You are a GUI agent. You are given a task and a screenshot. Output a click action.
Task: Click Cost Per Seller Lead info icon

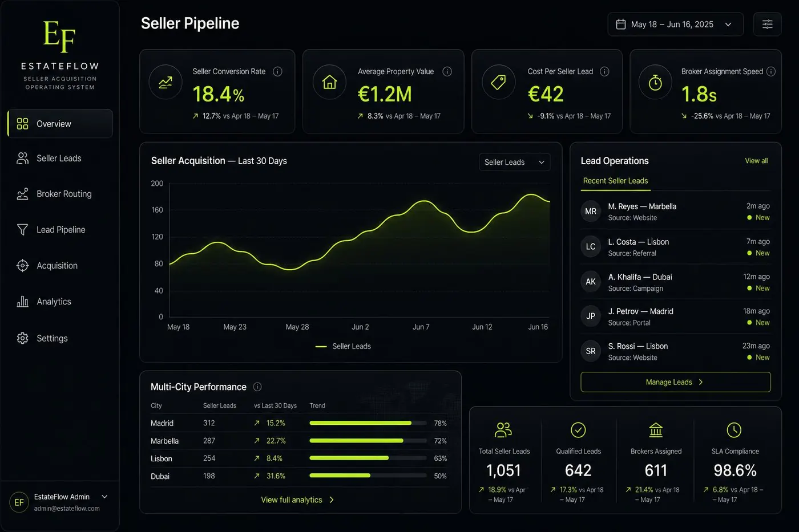tap(604, 71)
